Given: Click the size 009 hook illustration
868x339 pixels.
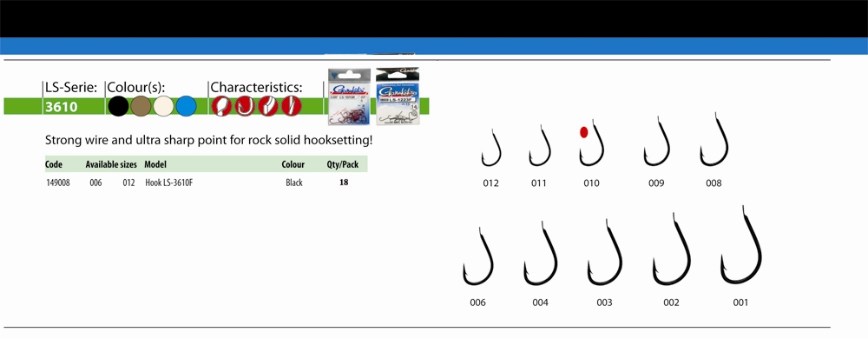Looking at the screenshot, I should pos(656,141).
